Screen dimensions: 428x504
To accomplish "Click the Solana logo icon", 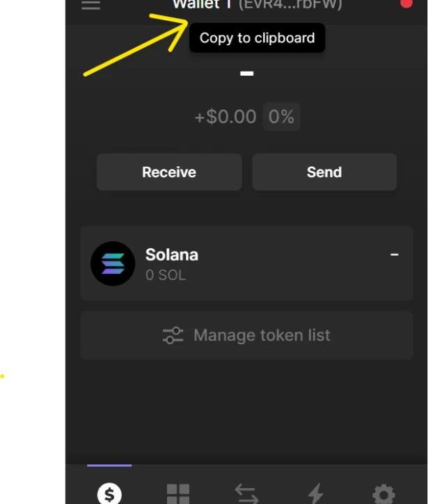I will tap(113, 263).
